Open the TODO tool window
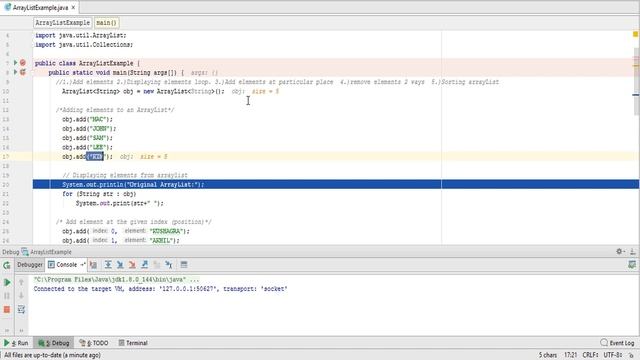This screenshot has height=360, width=640. [94, 343]
